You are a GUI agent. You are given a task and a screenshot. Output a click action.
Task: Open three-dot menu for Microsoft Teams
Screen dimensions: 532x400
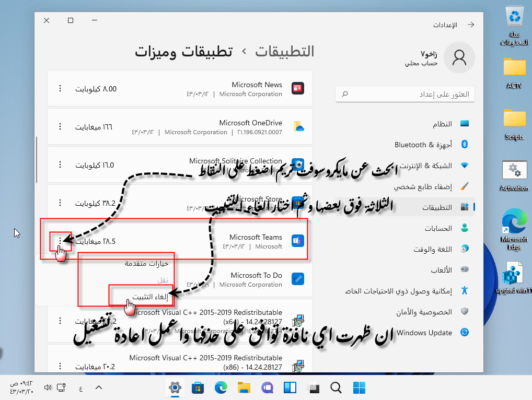click(60, 241)
